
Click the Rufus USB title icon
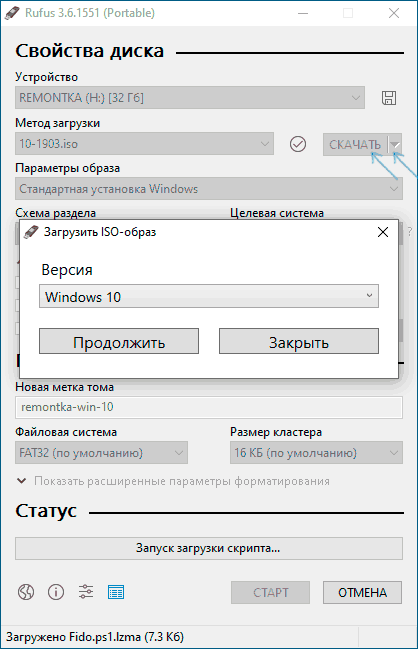[x=12, y=13]
